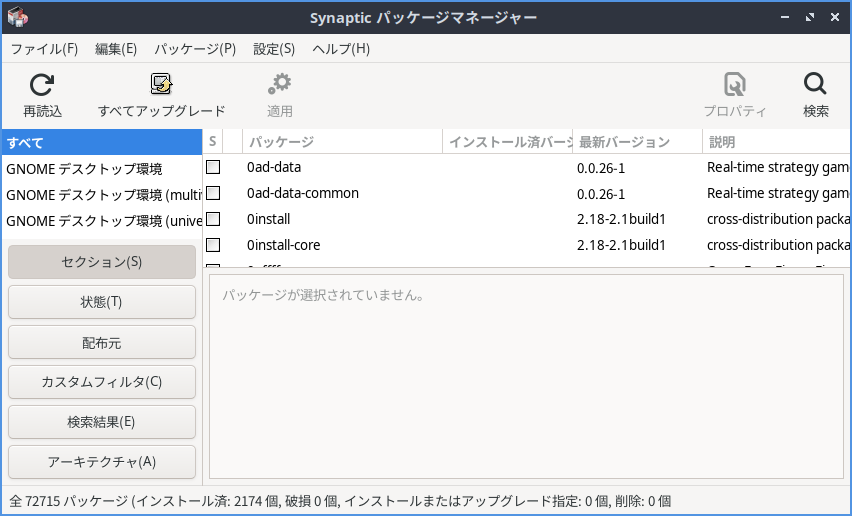Select the GNOME デスクトップ環境 section item
Image resolution: width=852 pixels, height=516 pixels.
84,169
